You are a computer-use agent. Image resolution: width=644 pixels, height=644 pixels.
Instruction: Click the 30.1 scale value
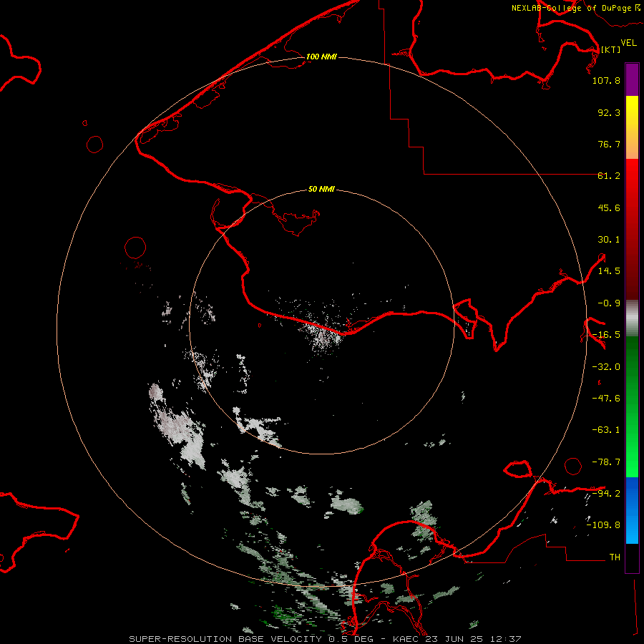pos(609,240)
